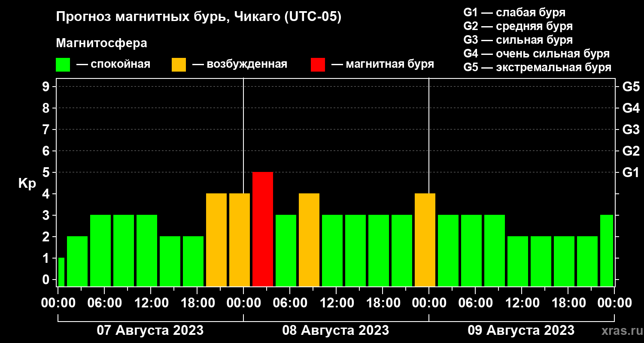Click the 'Магнитосфера' heading
The height and width of the screenshot is (343, 644).
[x=102, y=43]
